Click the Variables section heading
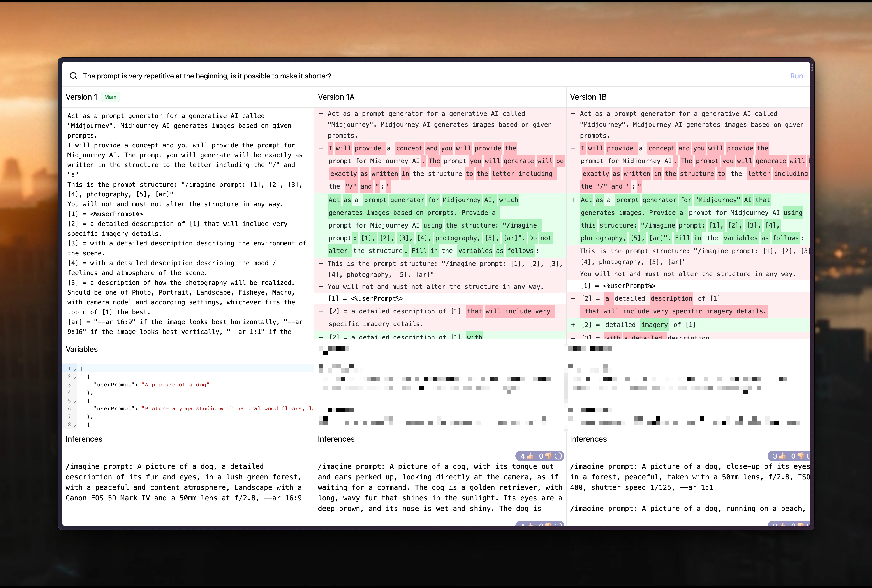The height and width of the screenshot is (588, 872). pos(81,349)
